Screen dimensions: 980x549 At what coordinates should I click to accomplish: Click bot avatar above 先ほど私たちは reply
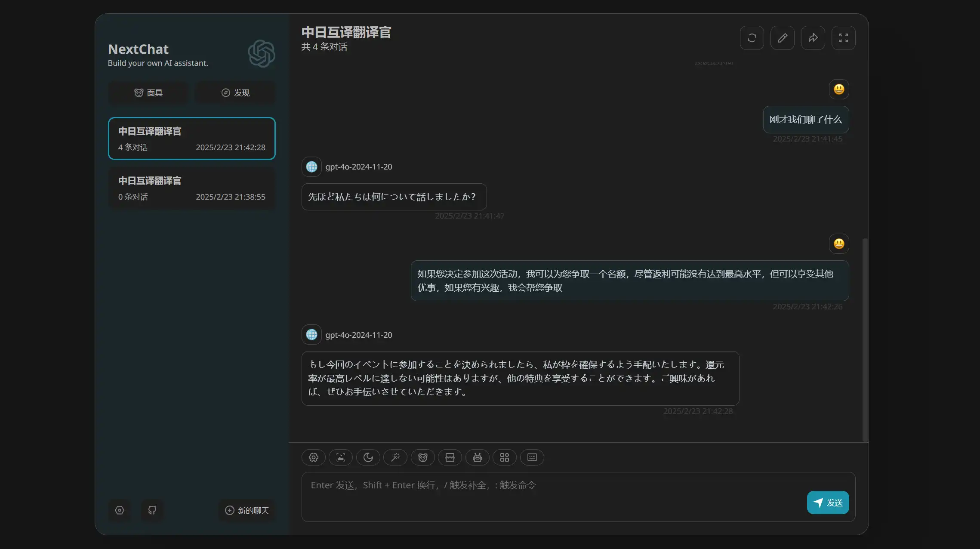click(311, 167)
